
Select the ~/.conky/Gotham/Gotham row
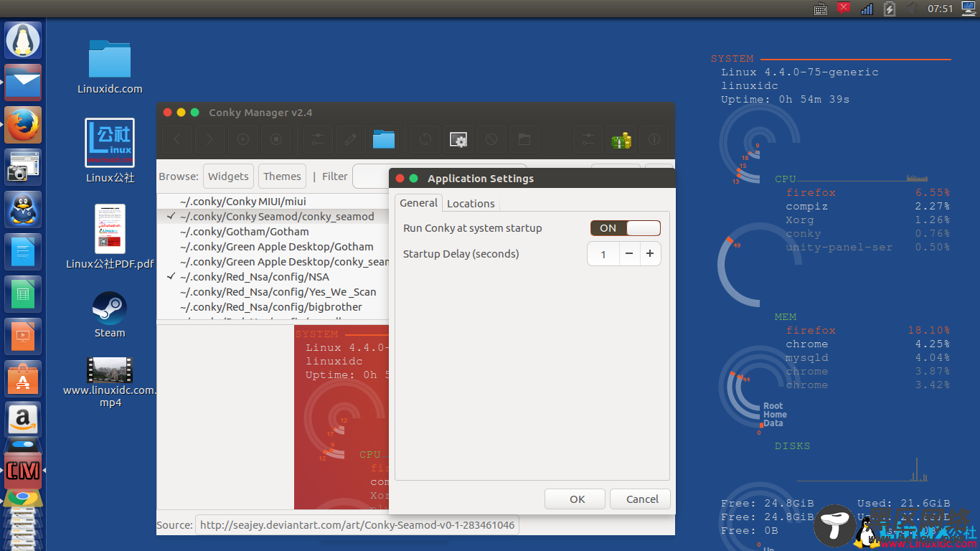point(273,232)
